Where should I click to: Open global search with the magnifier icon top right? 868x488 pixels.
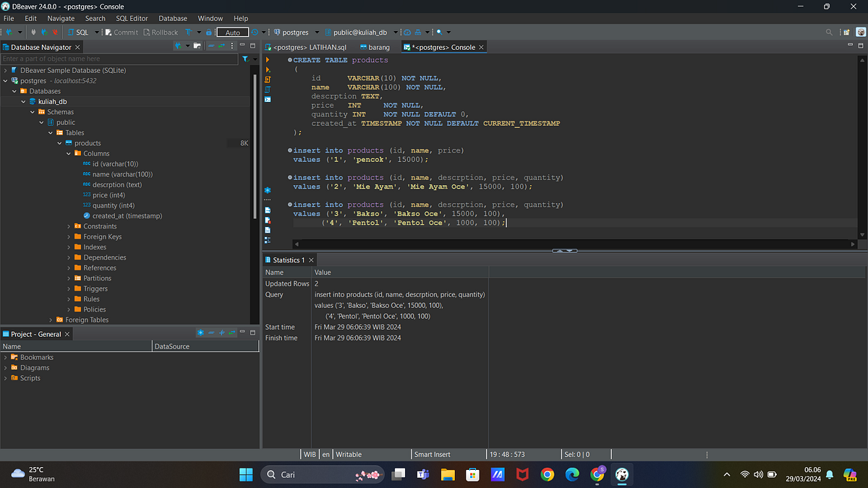click(x=830, y=32)
